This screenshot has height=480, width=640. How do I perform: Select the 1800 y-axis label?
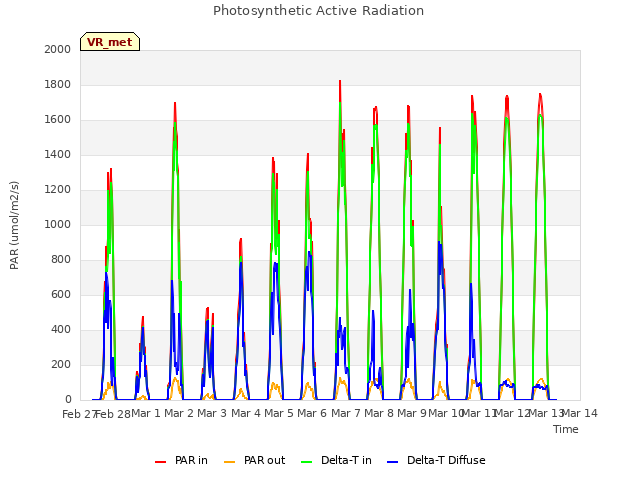(58, 84)
